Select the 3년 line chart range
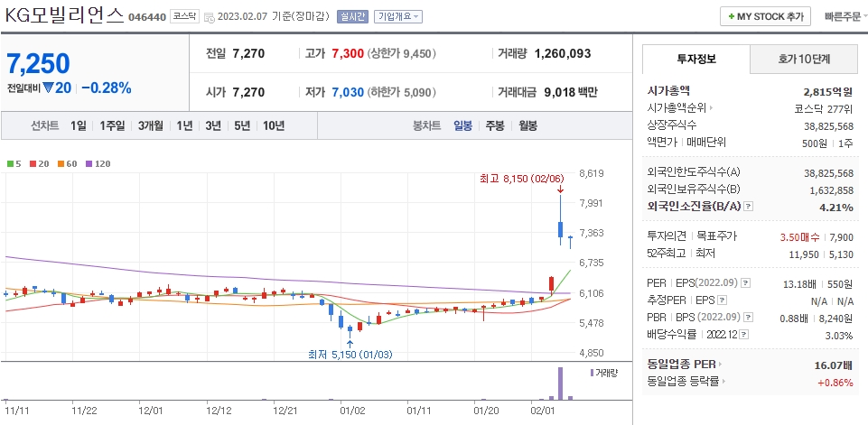 click(x=213, y=125)
